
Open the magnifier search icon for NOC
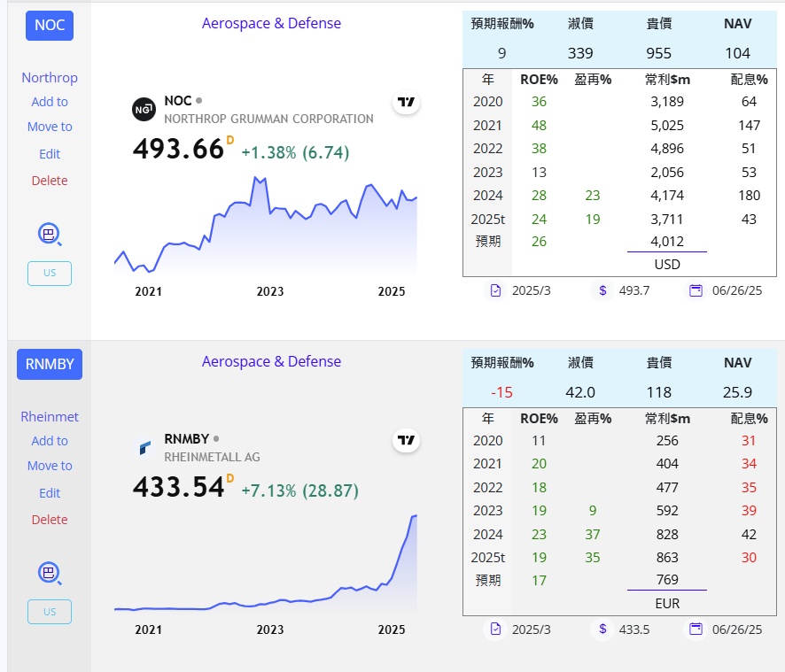tap(50, 234)
